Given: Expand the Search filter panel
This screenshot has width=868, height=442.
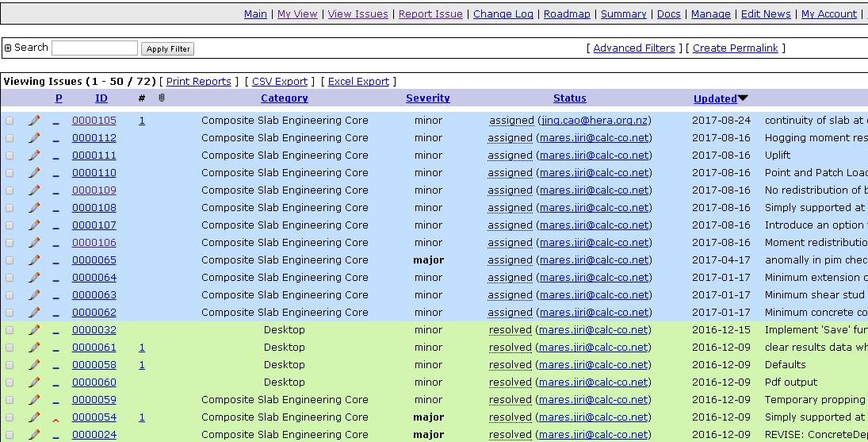Looking at the screenshot, I should coord(8,48).
